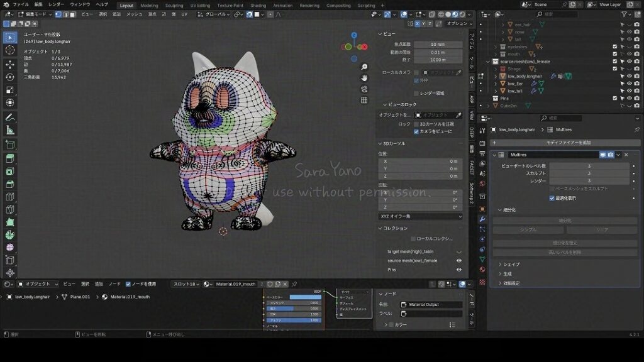This screenshot has height=362, width=644.
Task: Open the 'グローバル' orientation dropdown
Action: pos(214,14)
